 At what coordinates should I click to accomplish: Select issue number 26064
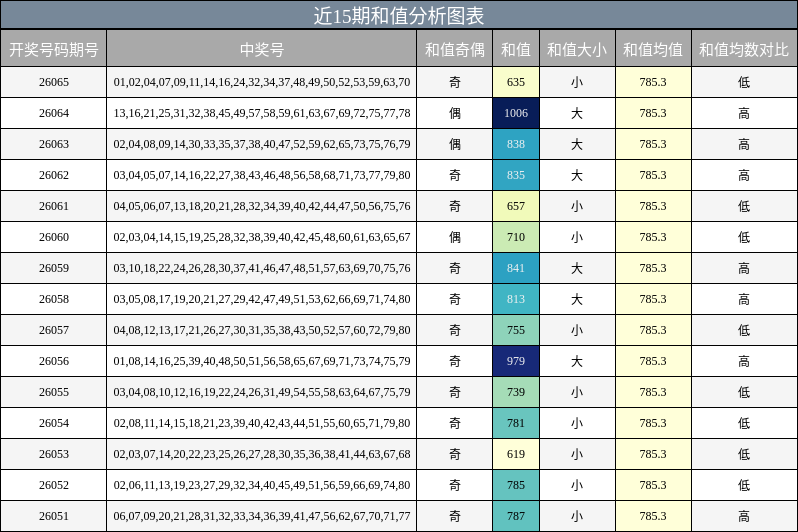(53, 113)
